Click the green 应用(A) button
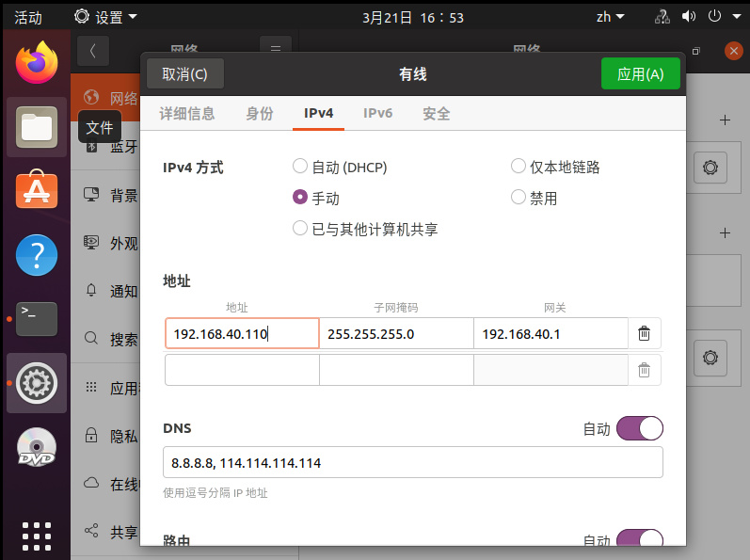This screenshot has height=560, width=750. click(640, 74)
